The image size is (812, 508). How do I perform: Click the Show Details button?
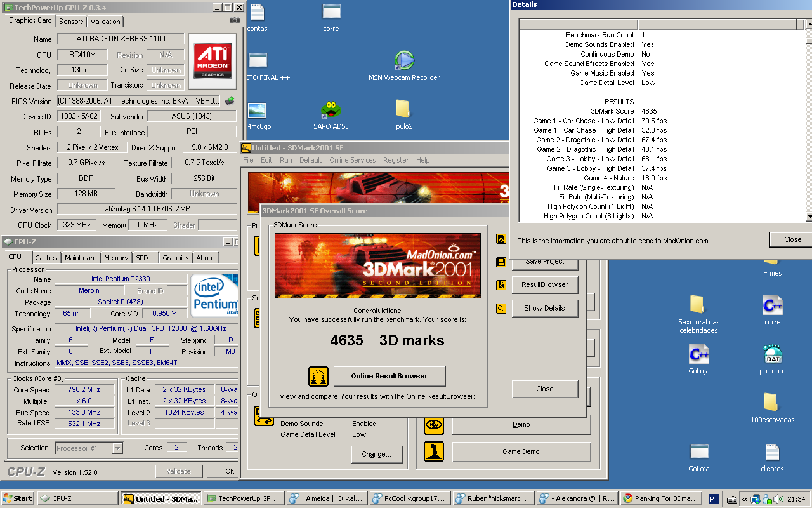544,308
